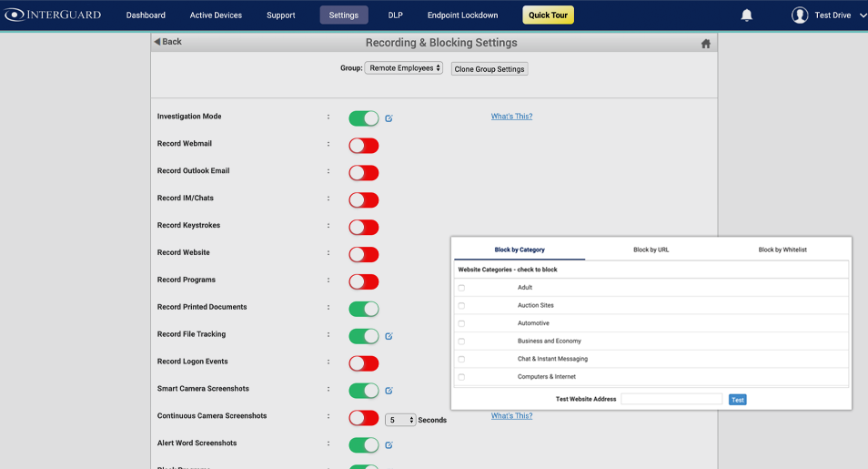Edit Investigation Mode settings icon
Viewport: 868px width, 469px height.
pos(389,118)
